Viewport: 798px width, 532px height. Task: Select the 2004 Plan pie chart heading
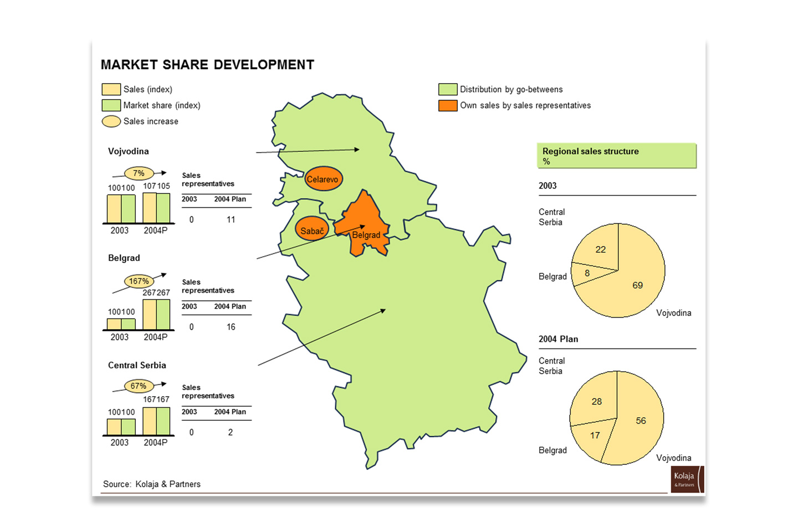pos(559,339)
